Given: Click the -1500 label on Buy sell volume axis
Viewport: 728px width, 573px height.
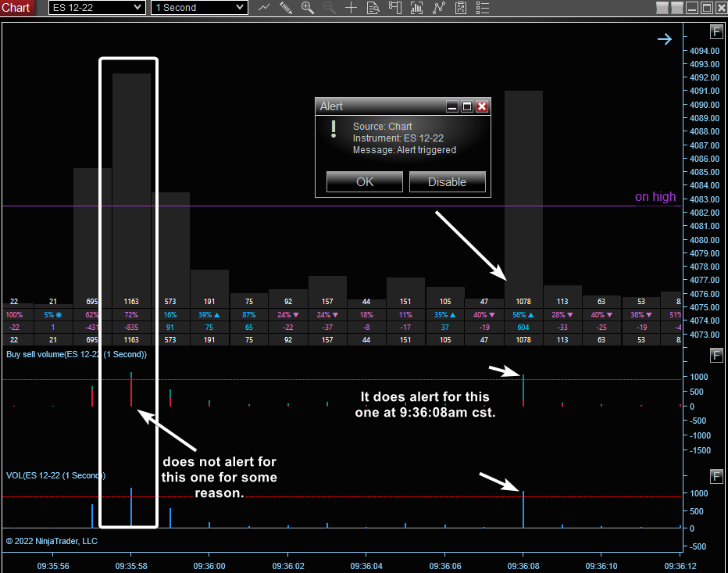Looking at the screenshot, I should click(699, 450).
